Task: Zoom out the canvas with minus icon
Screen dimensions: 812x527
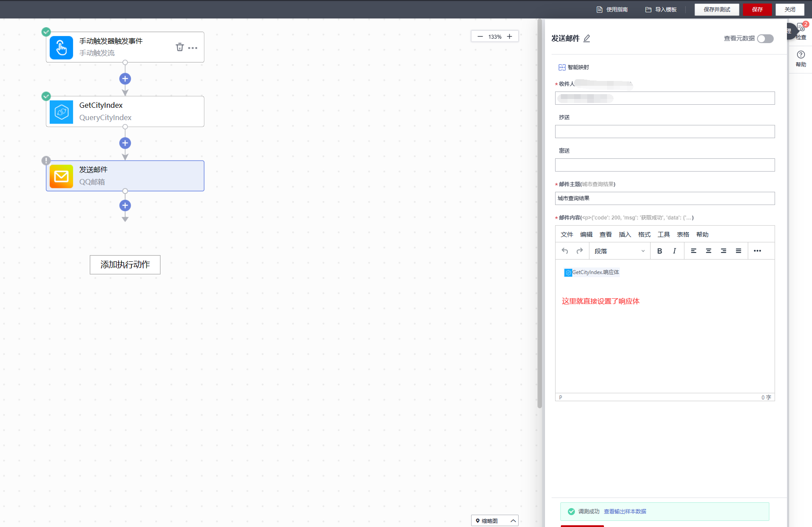Action: [480, 37]
